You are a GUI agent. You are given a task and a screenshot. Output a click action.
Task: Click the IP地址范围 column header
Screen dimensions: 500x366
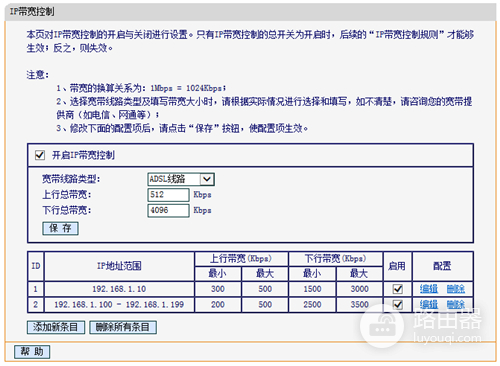[119, 266]
